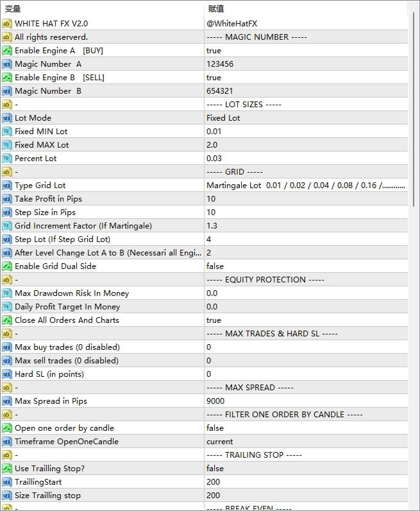
Task: Select the Size Trailling stop row label
Action: [x=47, y=496]
